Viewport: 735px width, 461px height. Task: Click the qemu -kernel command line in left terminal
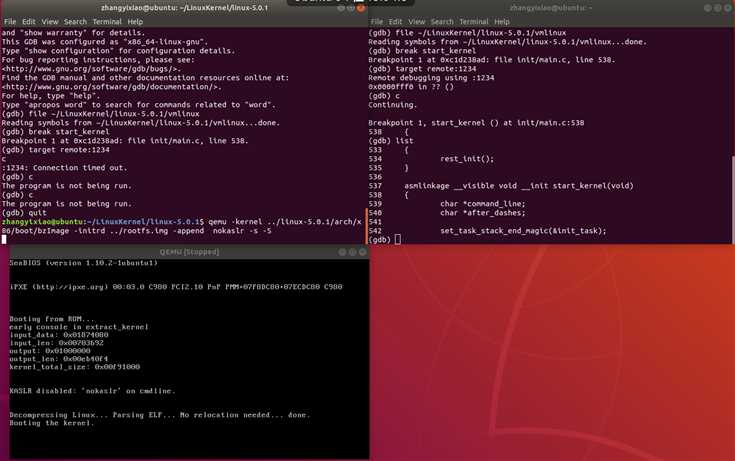(x=183, y=227)
